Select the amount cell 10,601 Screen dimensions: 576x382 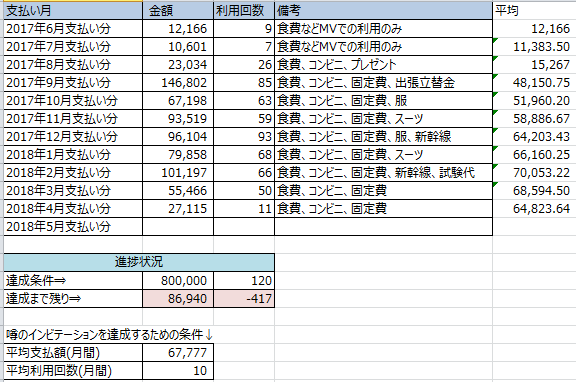pos(178,47)
